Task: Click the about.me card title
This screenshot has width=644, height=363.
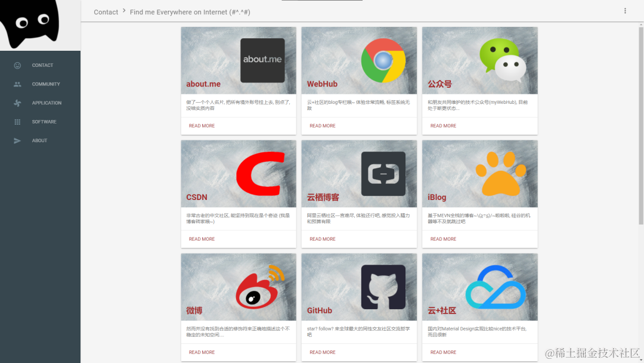Action: 203,84
